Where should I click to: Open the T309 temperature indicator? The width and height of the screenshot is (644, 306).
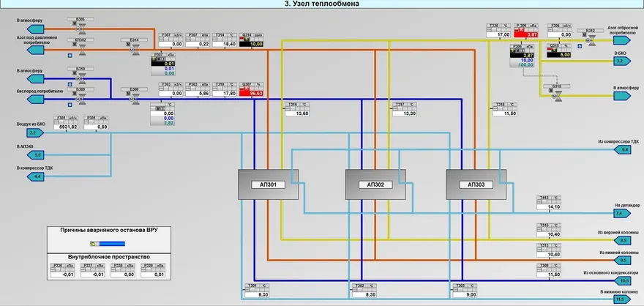549,271
